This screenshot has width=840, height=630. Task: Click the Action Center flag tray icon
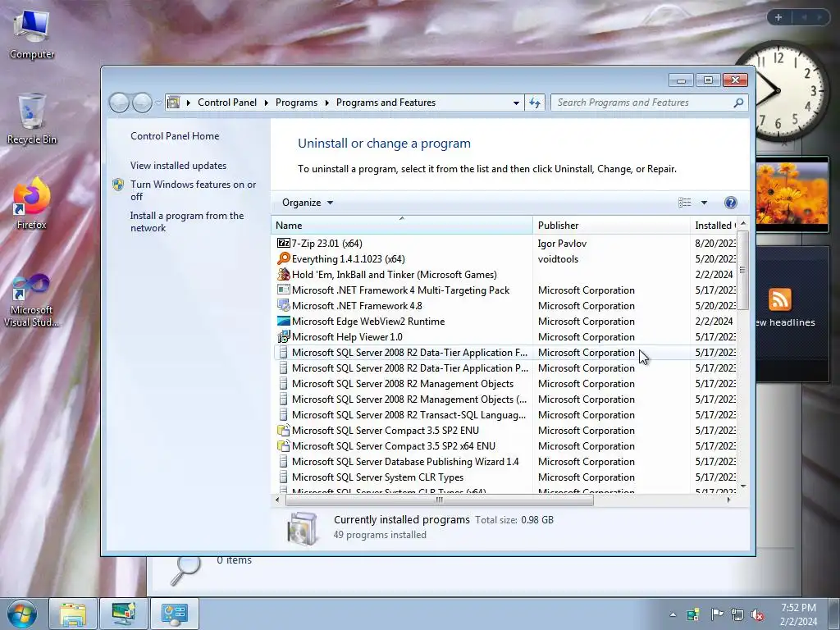click(x=716, y=614)
